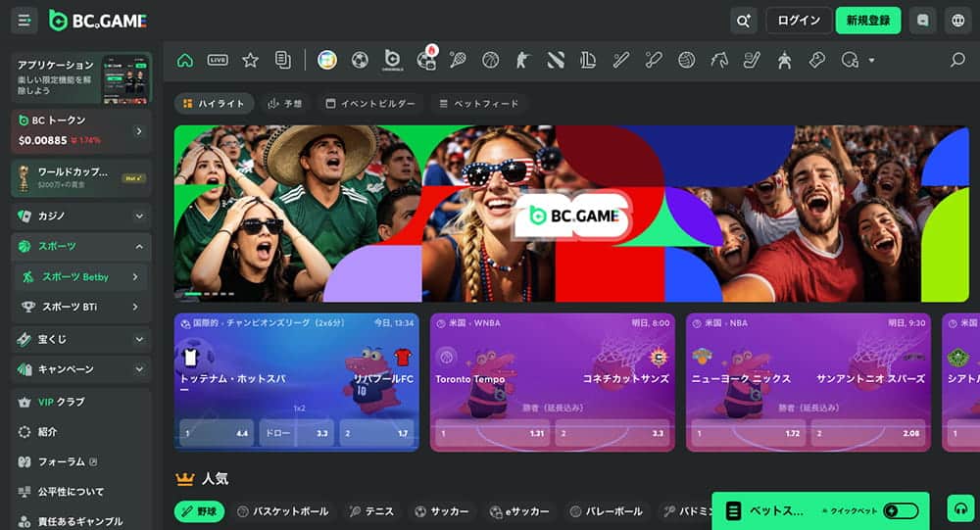The height and width of the screenshot is (530, 980).
Task: Open the 紹介 sidebar link
Action: [80, 432]
